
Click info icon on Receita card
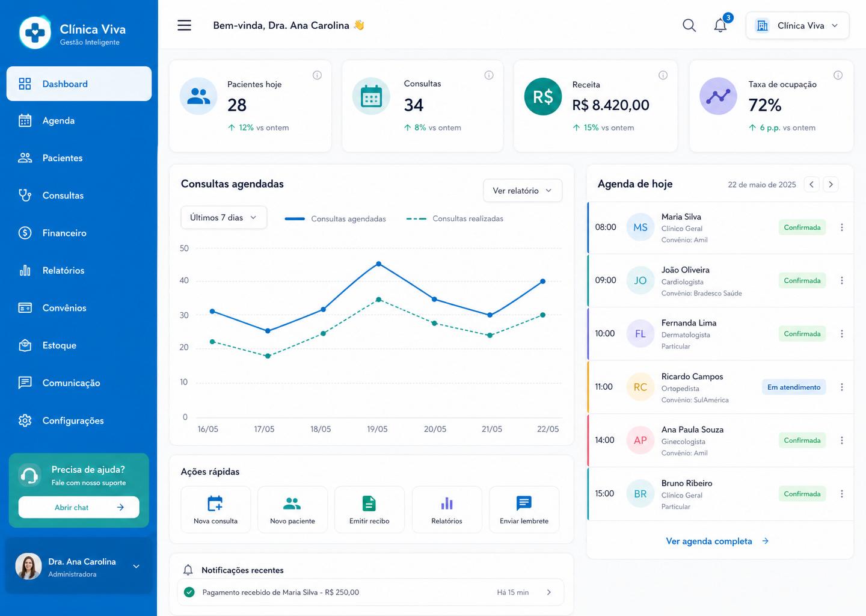pyautogui.click(x=663, y=75)
